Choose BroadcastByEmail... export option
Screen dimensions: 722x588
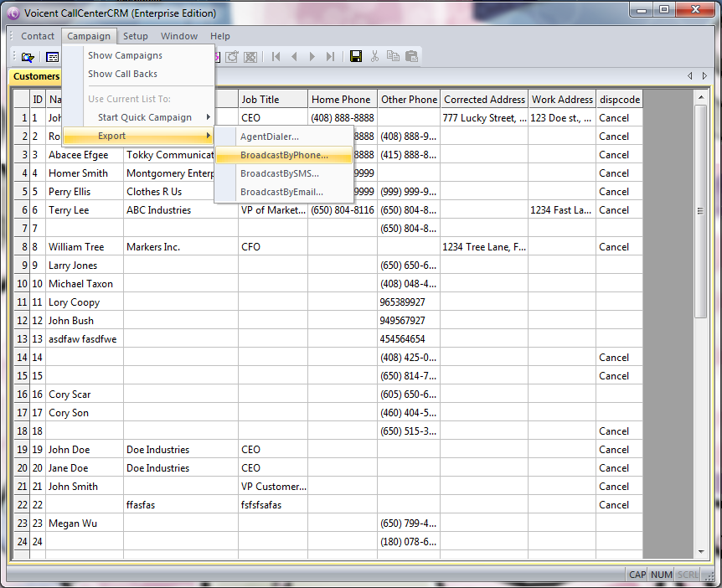click(284, 192)
